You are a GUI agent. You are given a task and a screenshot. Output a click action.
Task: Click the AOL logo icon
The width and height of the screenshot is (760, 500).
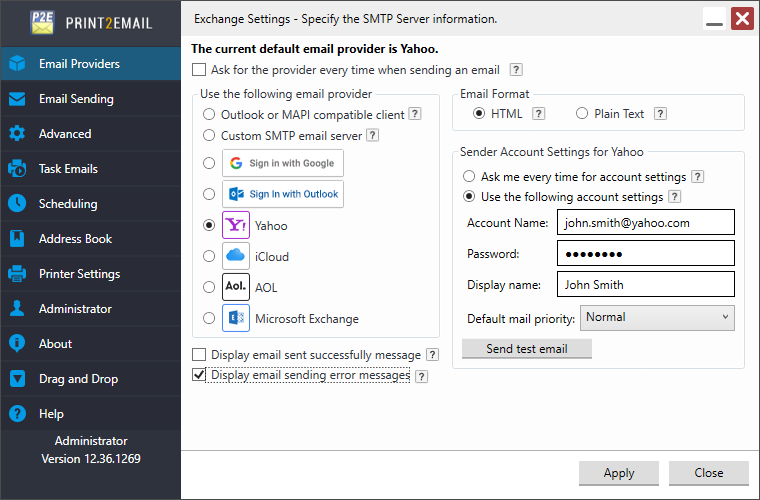[x=236, y=287]
